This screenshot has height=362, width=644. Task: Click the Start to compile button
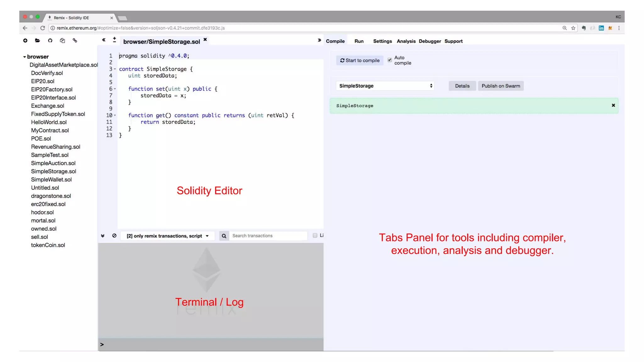[x=360, y=60]
